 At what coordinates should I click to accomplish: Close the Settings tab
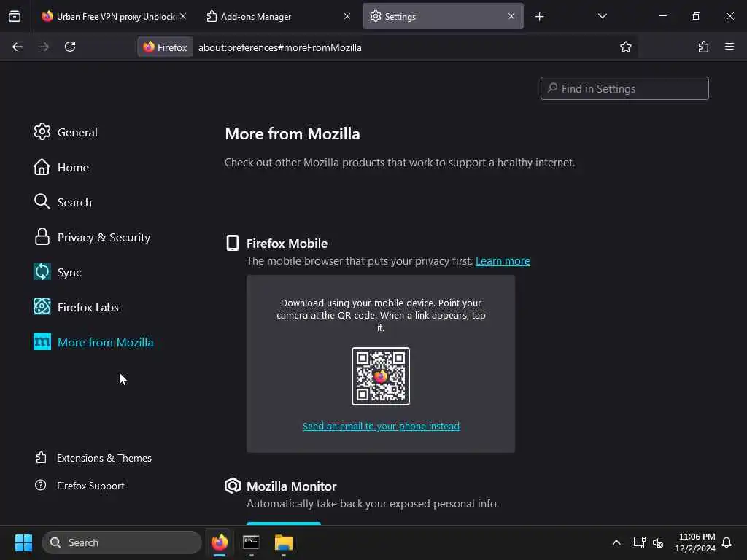(x=511, y=16)
